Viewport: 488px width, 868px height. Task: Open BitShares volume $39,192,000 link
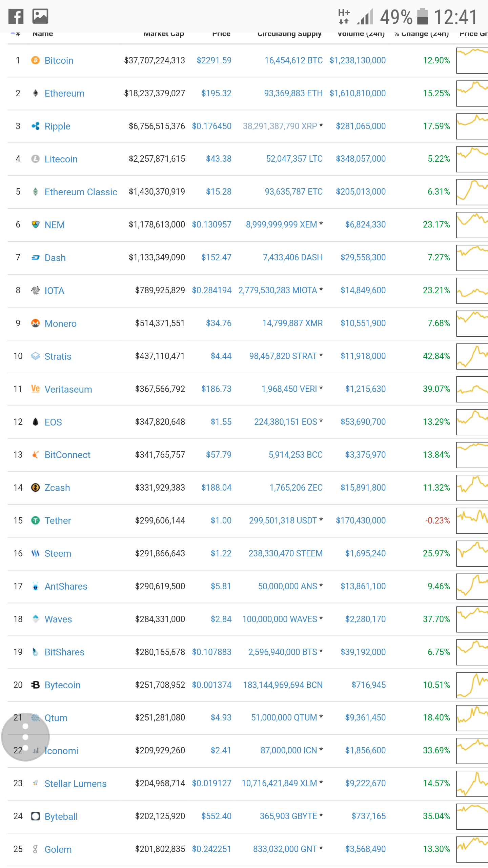[363, 652]
